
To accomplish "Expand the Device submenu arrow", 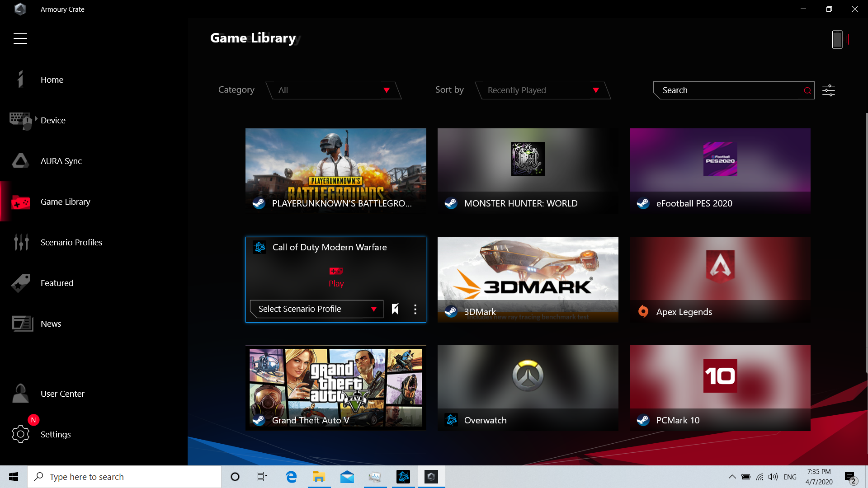I will [36, 118].
